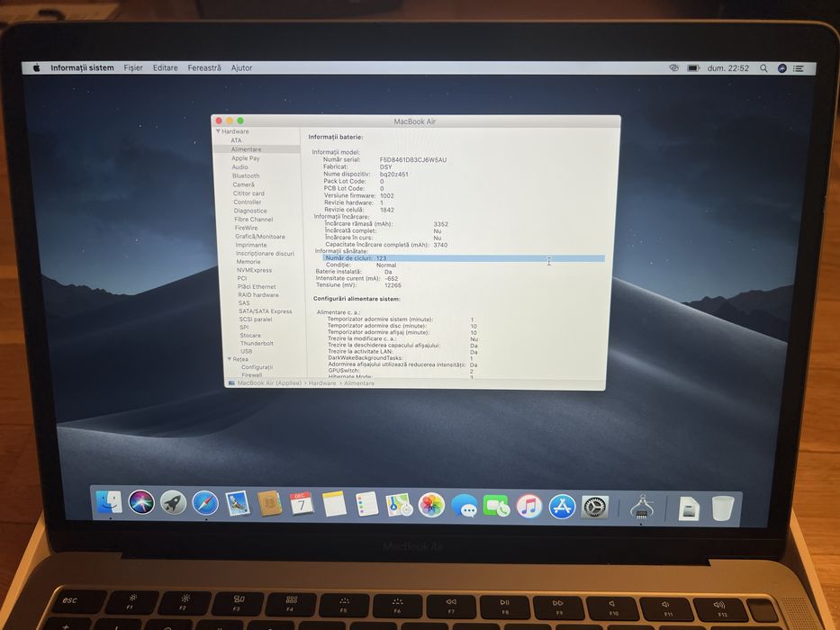840x630 pixels.
Task: Open App Store in dock
Action: pos(562,506)
